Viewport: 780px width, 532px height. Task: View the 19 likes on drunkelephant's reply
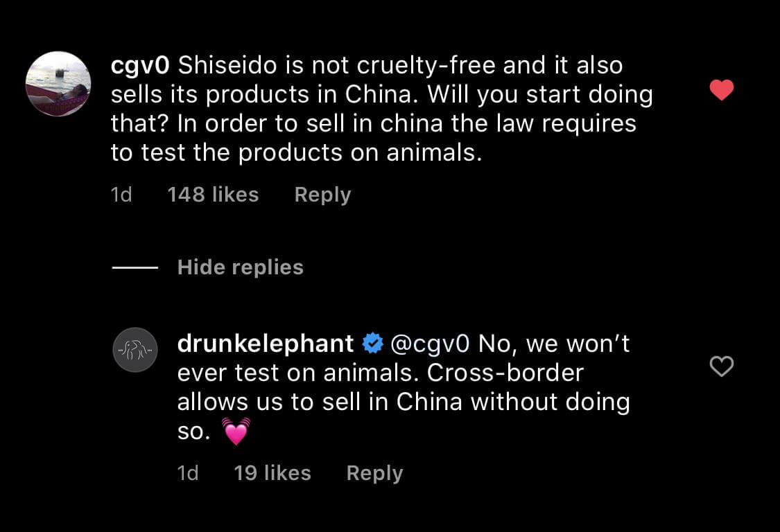272,473
